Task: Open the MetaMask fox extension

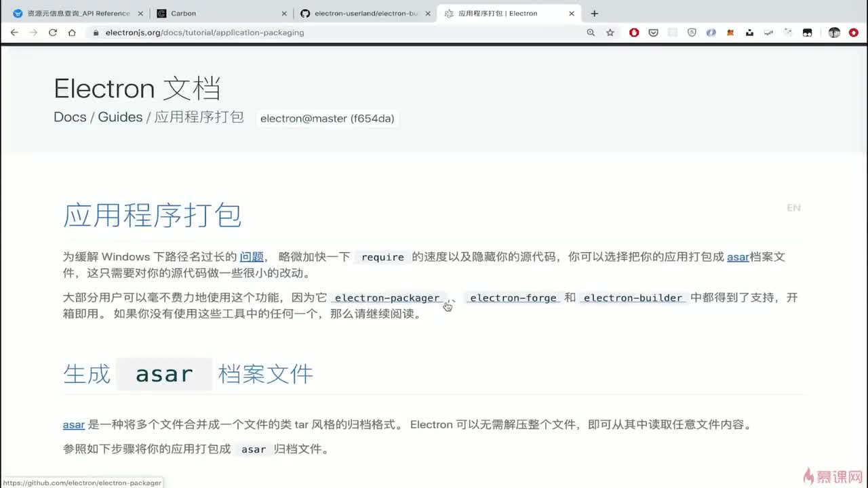Action: tap(730, 33)
